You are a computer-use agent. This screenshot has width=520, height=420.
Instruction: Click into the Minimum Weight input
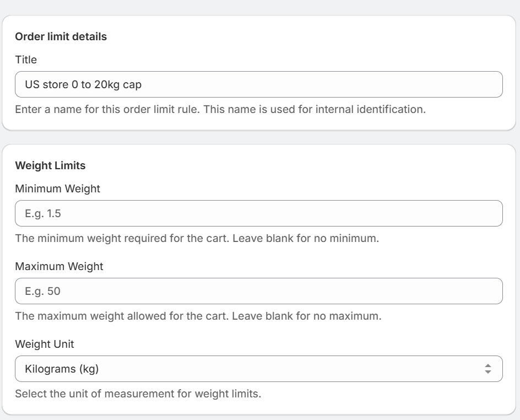(x=258, y=213)
